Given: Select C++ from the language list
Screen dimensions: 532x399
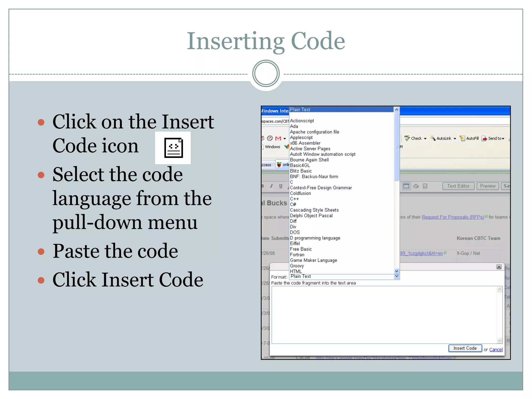Looking at the screenshot, I should 294,199.
